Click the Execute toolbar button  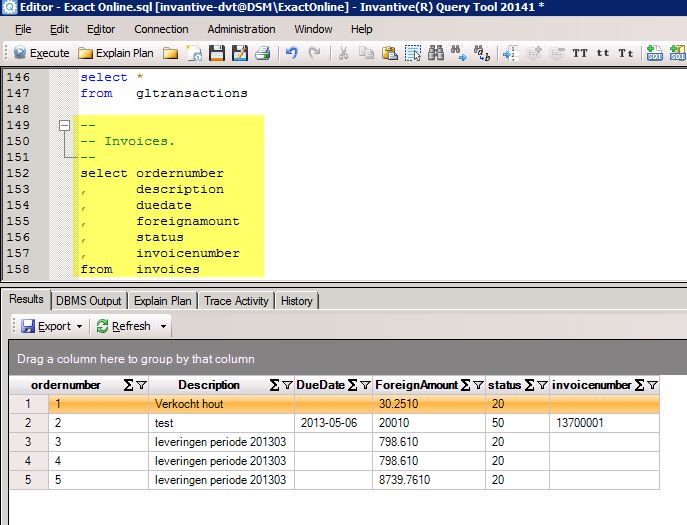point(41,53)
